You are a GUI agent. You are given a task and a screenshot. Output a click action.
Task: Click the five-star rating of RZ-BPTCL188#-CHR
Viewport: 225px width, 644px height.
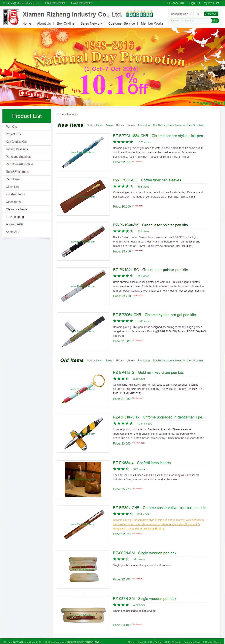pyautogui.click(x=123, y=142)
